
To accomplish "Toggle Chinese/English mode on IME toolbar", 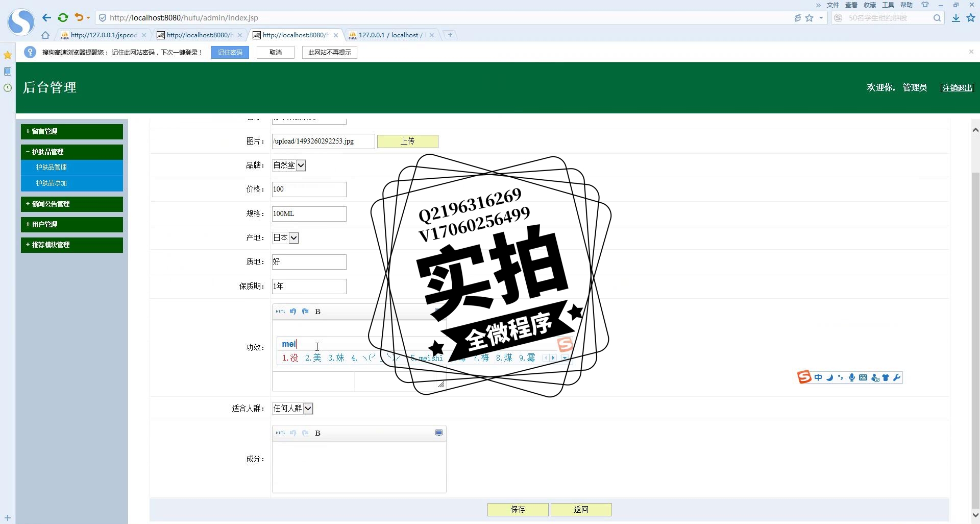I will click(818, 377).
